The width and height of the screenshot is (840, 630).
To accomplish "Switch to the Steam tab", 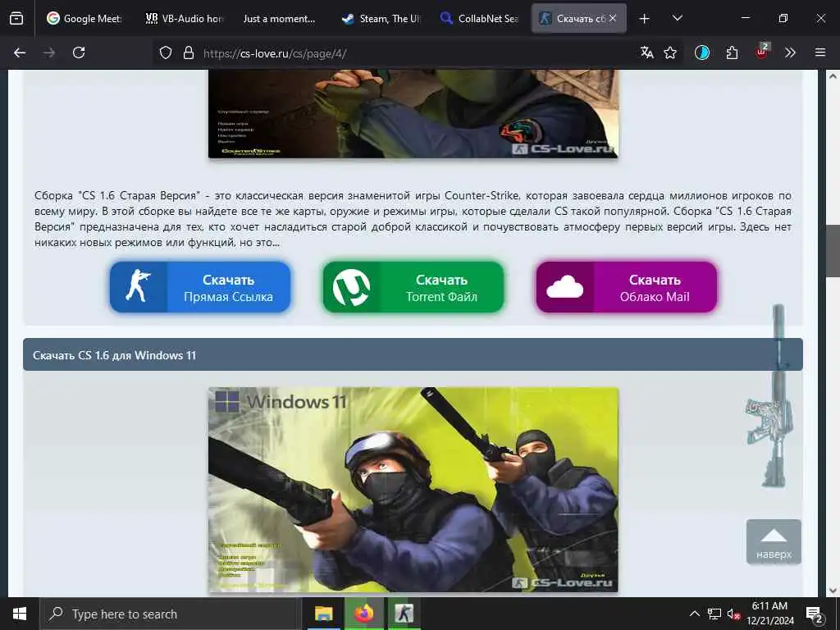I will pyautogui.click(x=381, y=18).
